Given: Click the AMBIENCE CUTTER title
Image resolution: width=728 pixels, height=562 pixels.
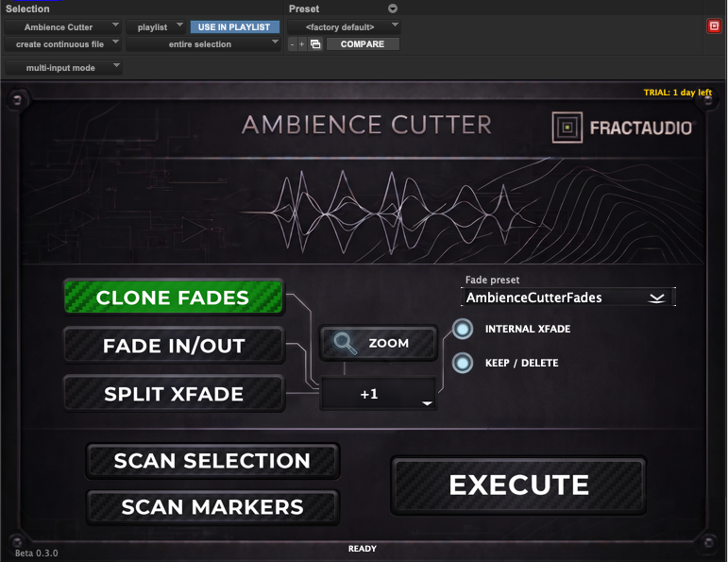Looking at the screenshot, I should (366, 125).
